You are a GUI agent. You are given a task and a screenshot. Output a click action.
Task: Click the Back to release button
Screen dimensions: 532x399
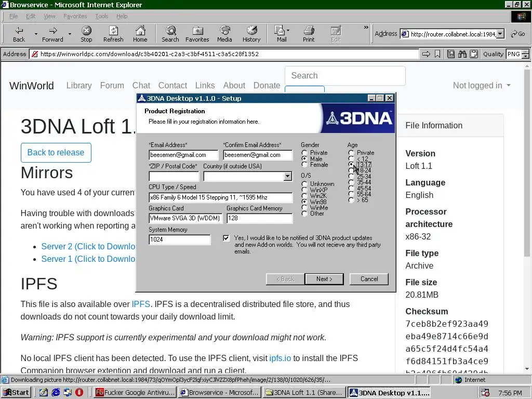[56, 153]
